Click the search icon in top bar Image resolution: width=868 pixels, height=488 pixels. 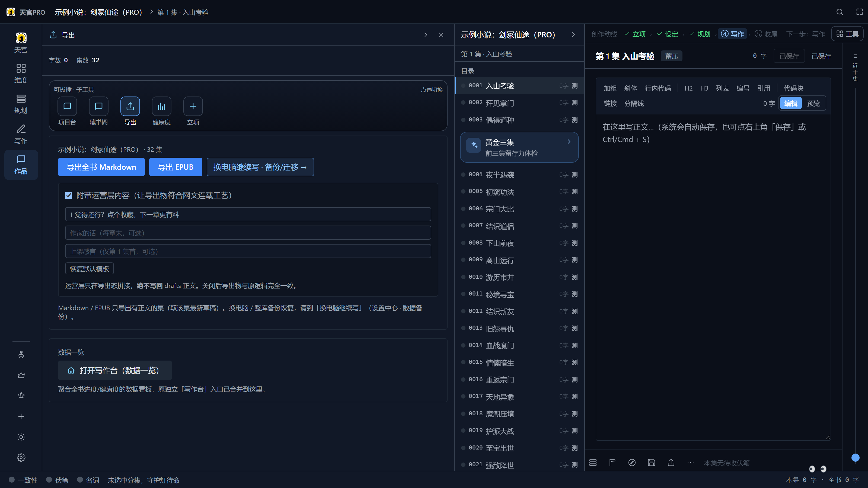click(840, 12)
